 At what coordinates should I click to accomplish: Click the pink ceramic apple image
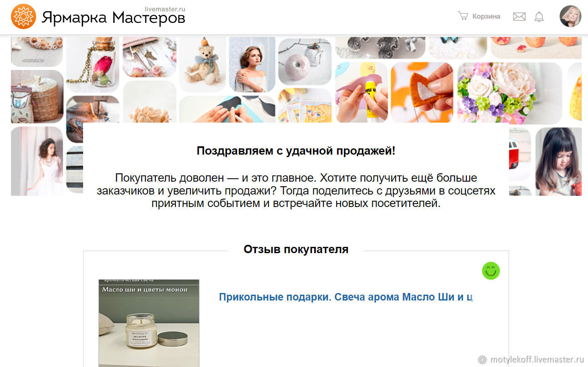305,62
